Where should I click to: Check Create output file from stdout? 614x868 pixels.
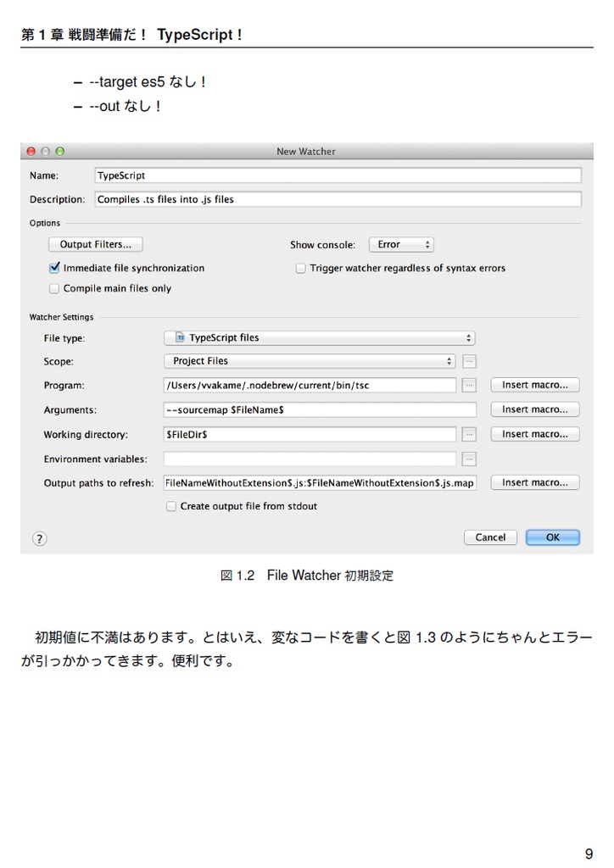(x=171, y=506)
